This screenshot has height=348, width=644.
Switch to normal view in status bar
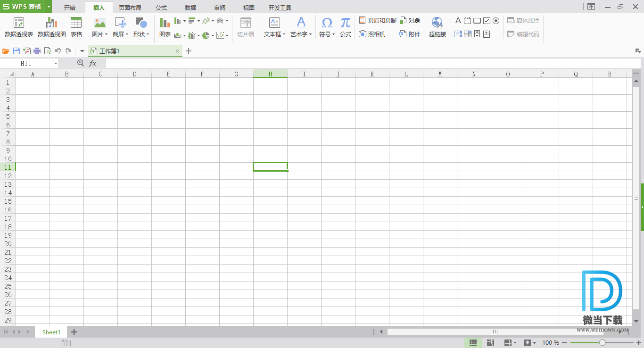473,343
